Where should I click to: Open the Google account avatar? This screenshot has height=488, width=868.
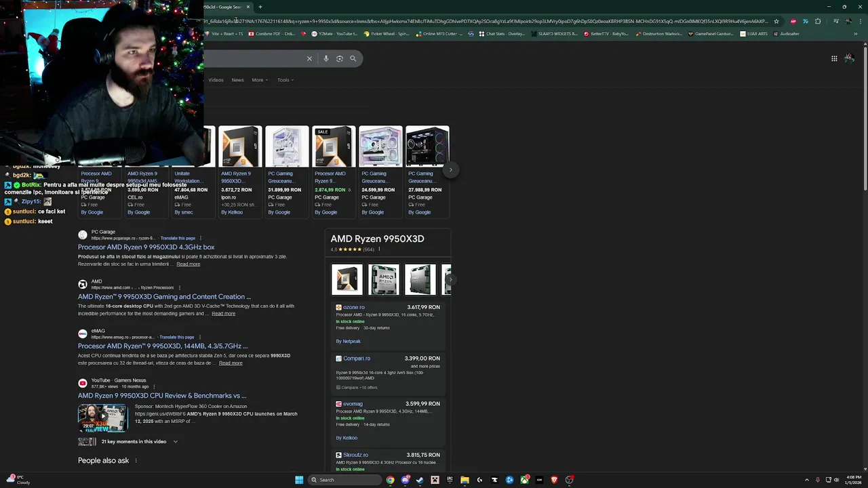click(849, 58)
